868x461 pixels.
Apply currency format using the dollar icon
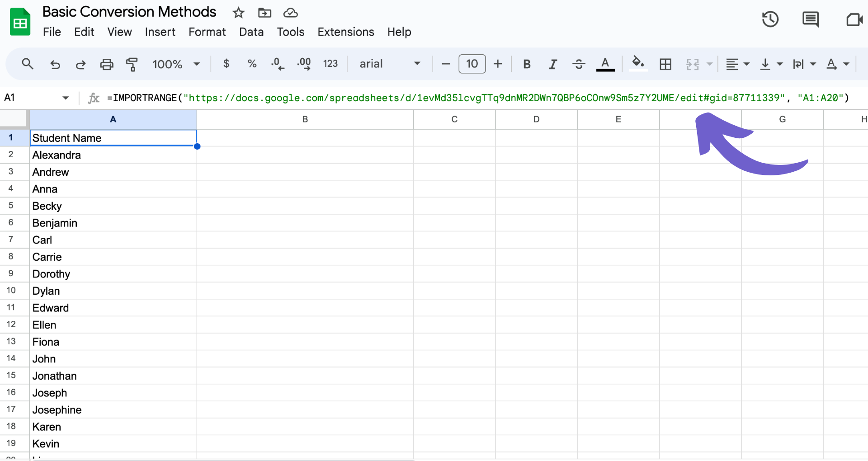pyautogui.click(x=226, y=64)
